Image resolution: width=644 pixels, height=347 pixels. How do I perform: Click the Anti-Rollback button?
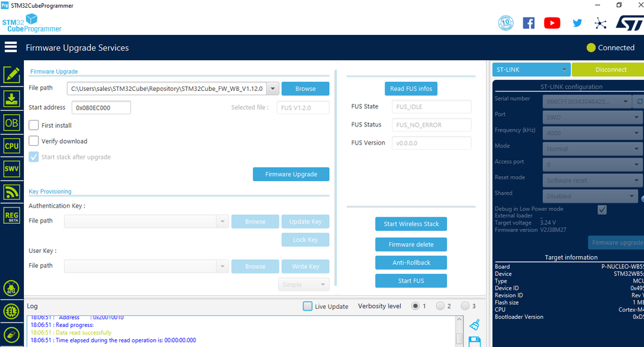click(411, 263)
